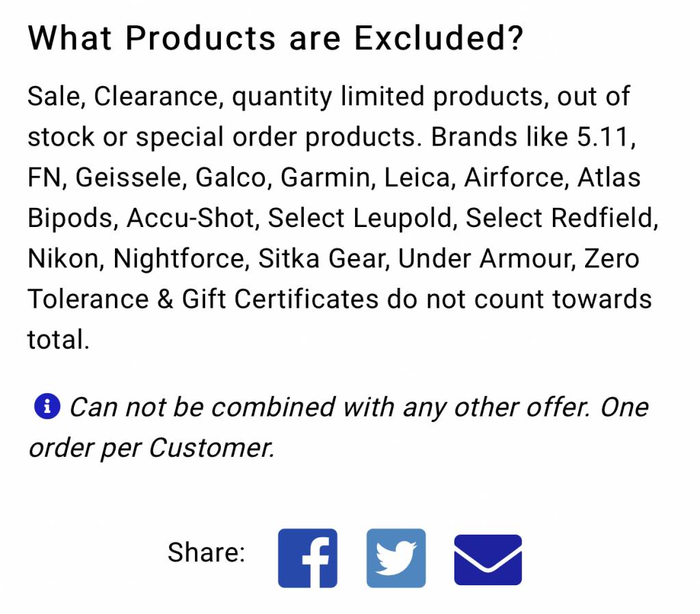This screenshot has height=614, width=700.
Task: Click "Gift Certificates" in the paragraph
Action: tap(281, 299)
